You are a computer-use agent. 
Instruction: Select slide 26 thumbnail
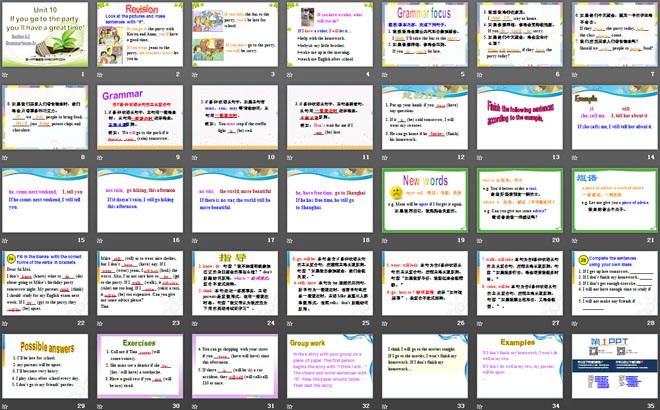[x=425, y=283]
